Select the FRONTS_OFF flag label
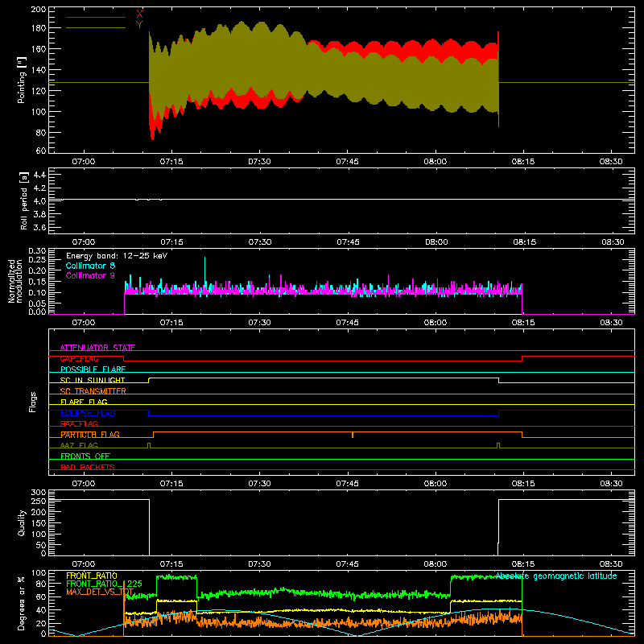This screenshot has height=644, width=644. (x=85, y=456)
